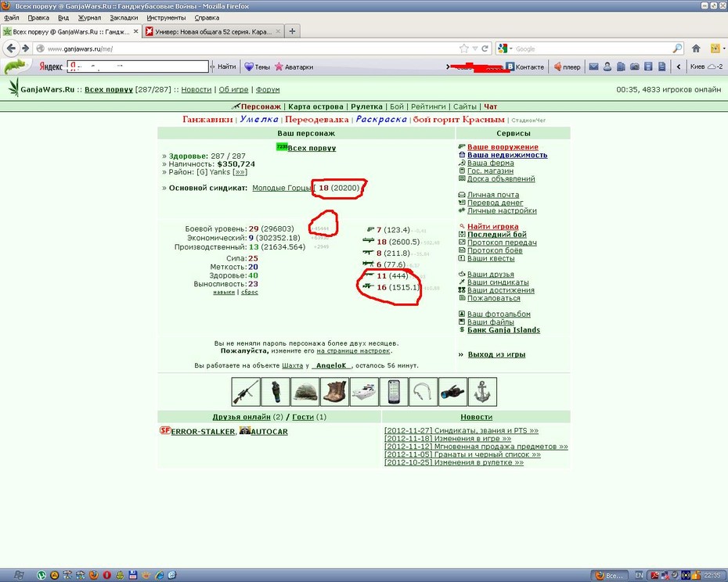
Task: Open the grenade inventory slot
Action: pyautogui.click(x=276, y=392)
